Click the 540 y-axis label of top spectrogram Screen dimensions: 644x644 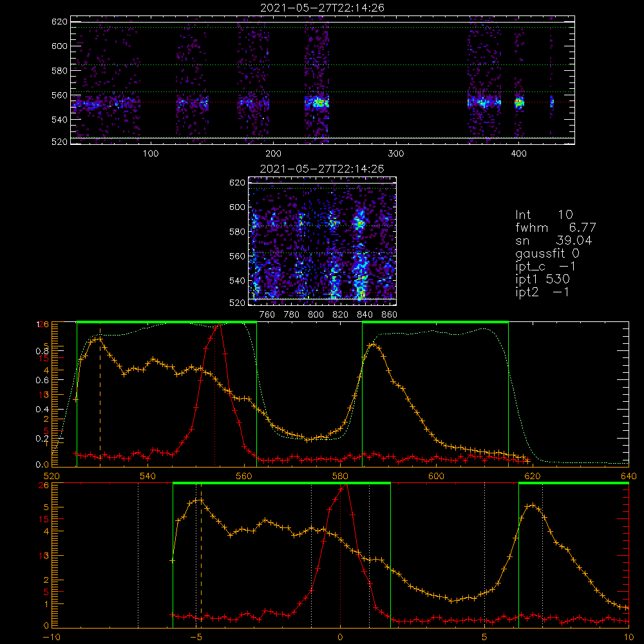tap(59, 120)
